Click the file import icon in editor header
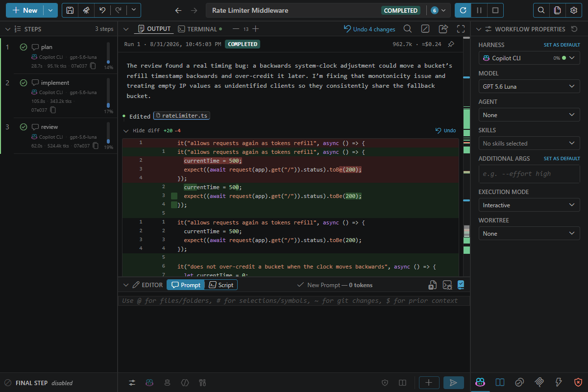This screenshot has width=588, height=392. 433,285
